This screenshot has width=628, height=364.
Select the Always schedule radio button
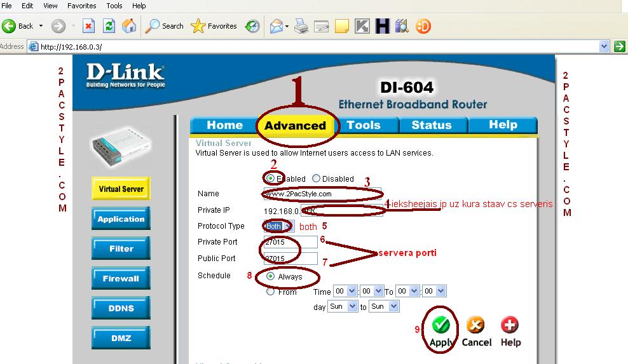click(270, 276)
